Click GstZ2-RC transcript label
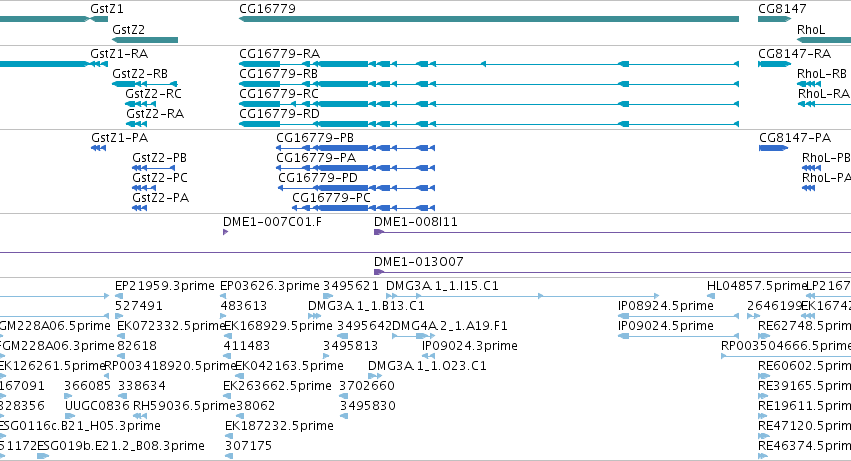The height and width of the screenshot is (461, 851). (x=154, y=93)
